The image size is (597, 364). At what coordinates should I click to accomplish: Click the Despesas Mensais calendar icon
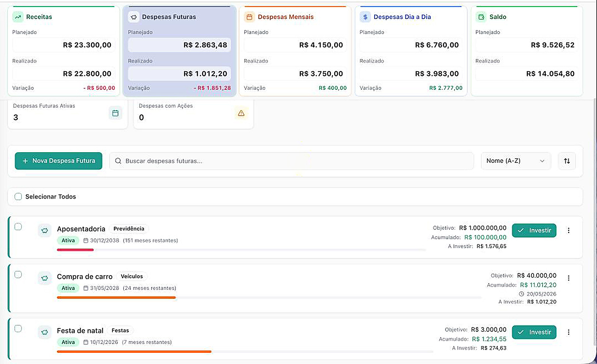[249, 17]
